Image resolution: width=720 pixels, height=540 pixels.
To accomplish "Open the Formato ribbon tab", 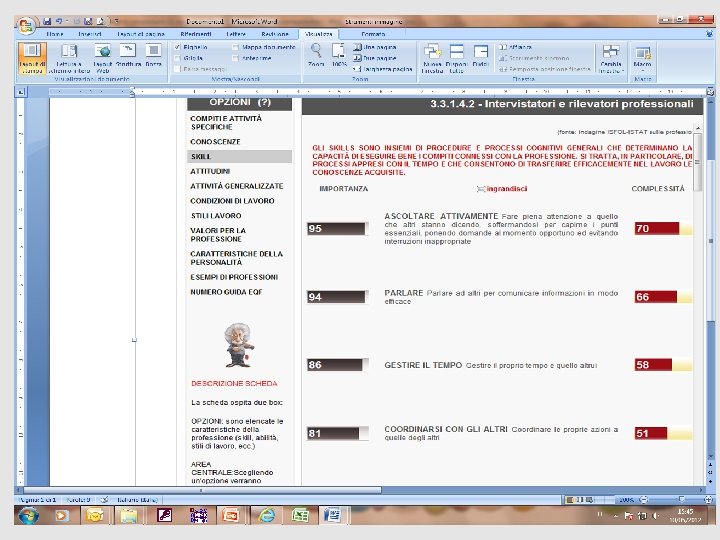I will (373, 34).
